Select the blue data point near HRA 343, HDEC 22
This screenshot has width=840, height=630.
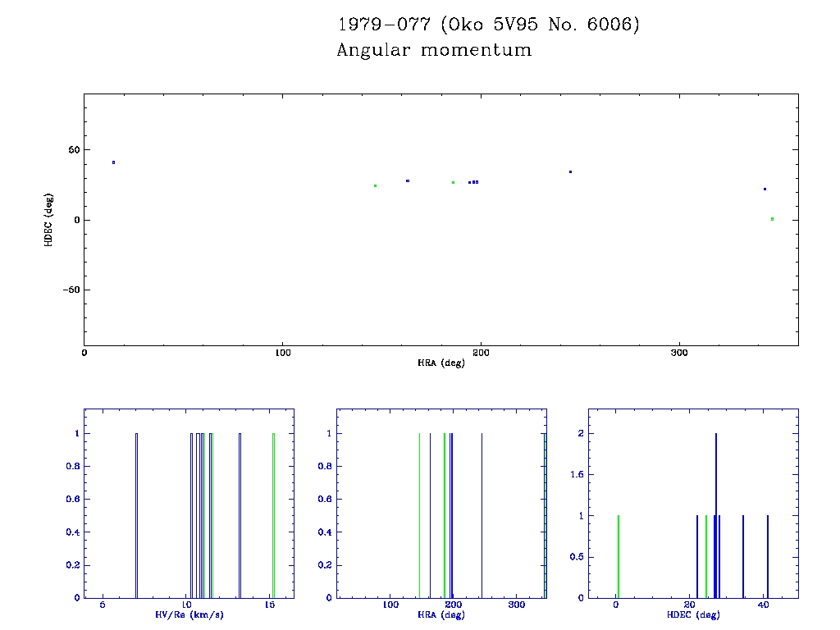(x=765, y=189)
